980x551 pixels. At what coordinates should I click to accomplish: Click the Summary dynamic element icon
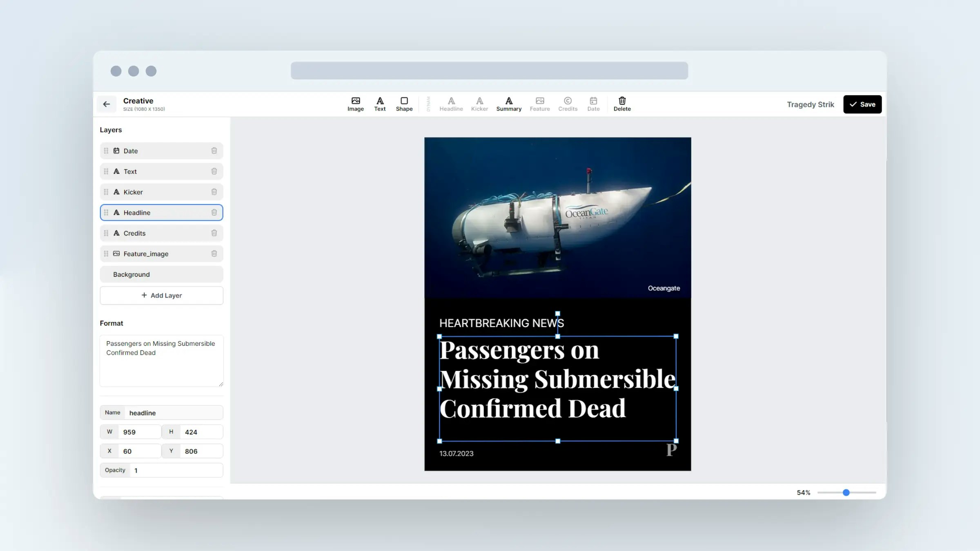tap(508, 104)
